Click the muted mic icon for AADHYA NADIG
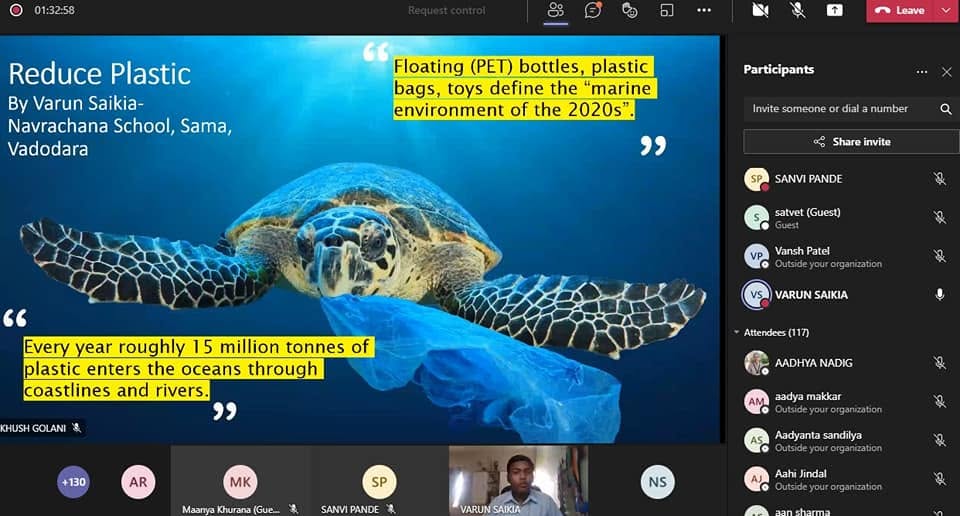This screenshot has width=960, height=516. (x=940, y=363)
